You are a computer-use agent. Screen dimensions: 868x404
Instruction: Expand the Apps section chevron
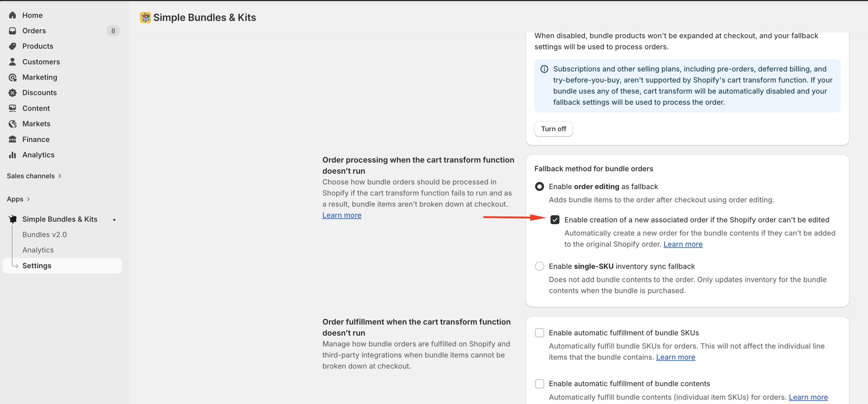pos(28,199)
